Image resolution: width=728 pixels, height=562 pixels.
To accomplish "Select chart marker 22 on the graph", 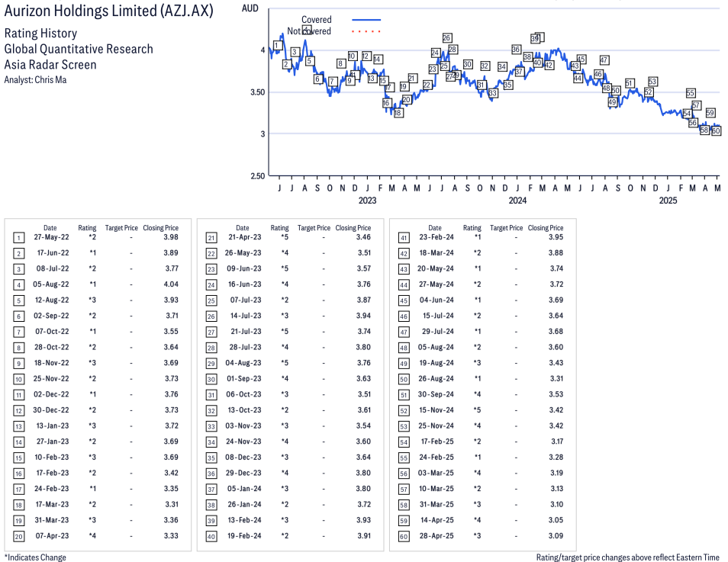I will [x=427, y=85].
